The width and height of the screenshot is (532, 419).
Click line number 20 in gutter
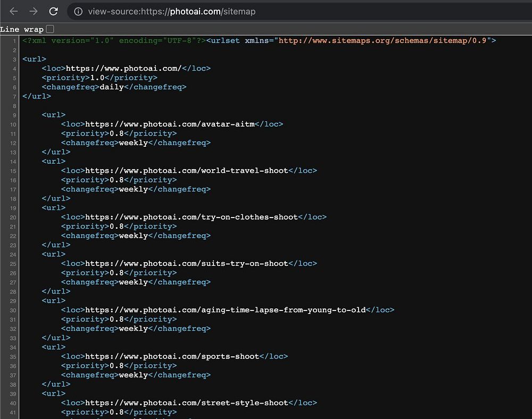point(13,217)
